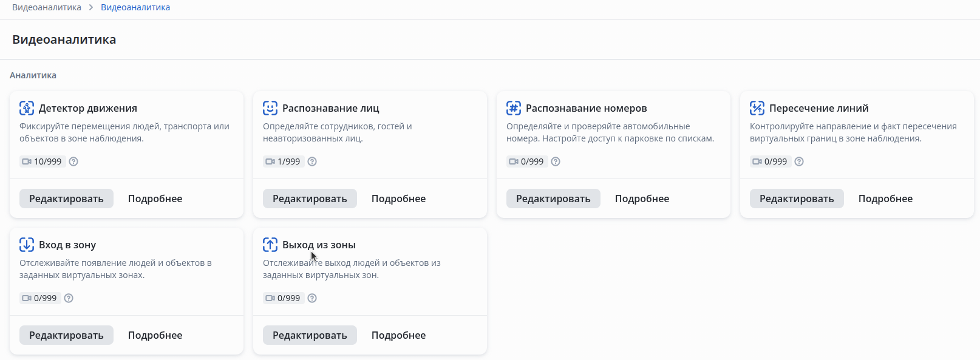This screenshot has width=980, height=360.
Task: Go to first Видеоаналитика breadcrumb
Action: 47,7
